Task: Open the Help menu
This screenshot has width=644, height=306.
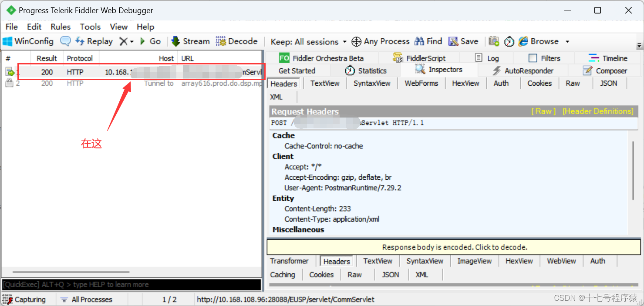Action: 145,27
